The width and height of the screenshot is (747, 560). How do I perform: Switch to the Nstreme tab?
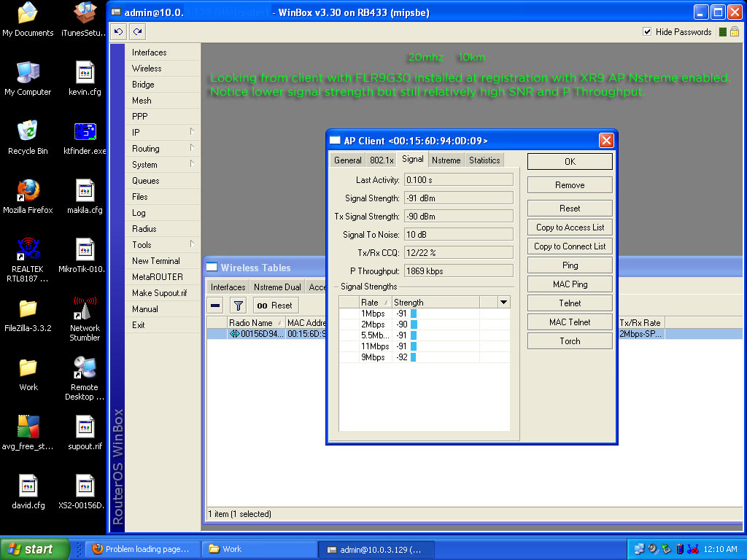click(446, 160)
